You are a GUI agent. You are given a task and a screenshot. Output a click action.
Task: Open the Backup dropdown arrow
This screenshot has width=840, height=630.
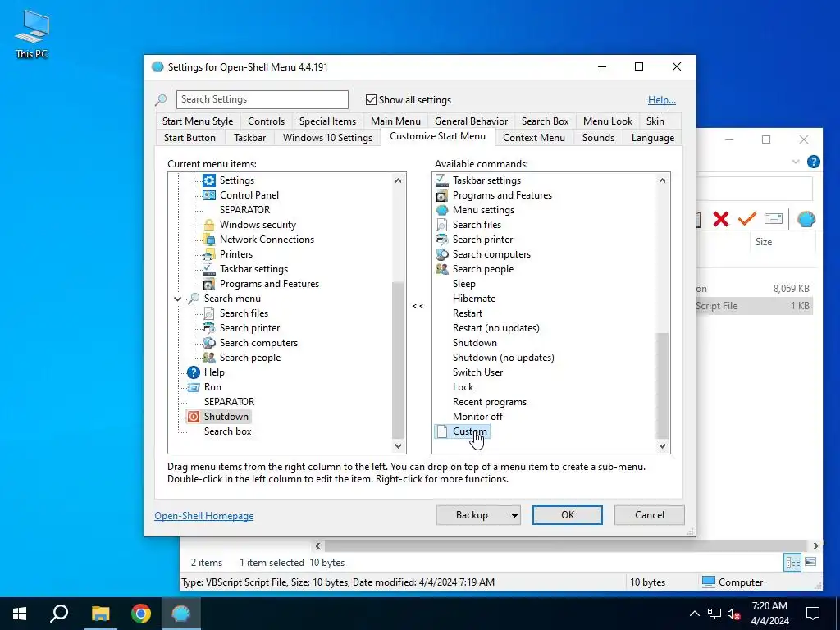[x=514, y=515]
